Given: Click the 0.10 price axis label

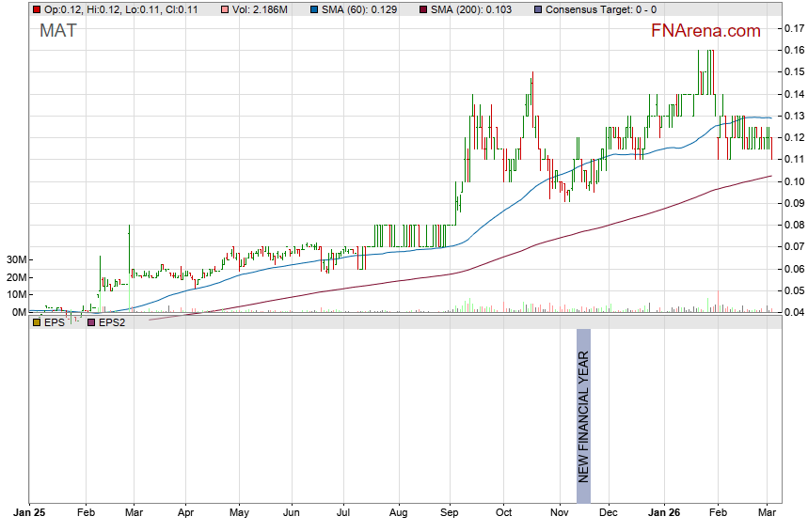Looking at the screenshot, I should [x=792, y=181].
